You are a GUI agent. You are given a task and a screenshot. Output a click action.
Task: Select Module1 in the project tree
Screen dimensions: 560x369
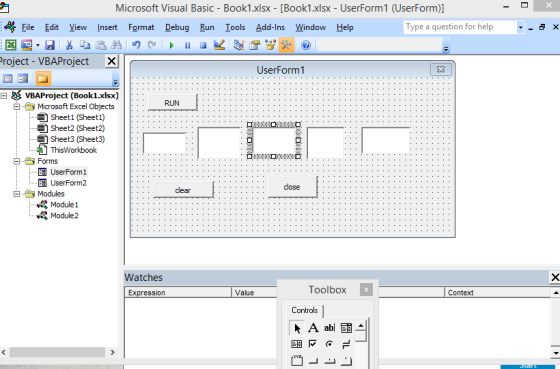coord(64,205)
